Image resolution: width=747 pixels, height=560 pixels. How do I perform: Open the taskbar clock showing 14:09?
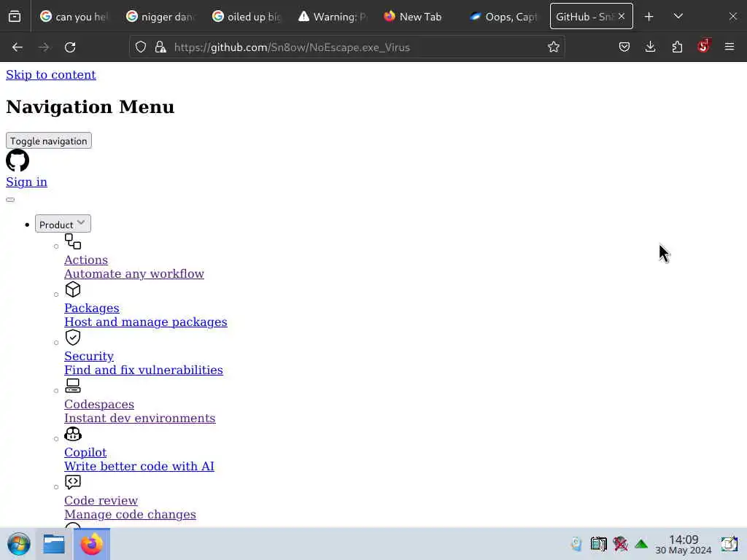click(x=684, y=544)
